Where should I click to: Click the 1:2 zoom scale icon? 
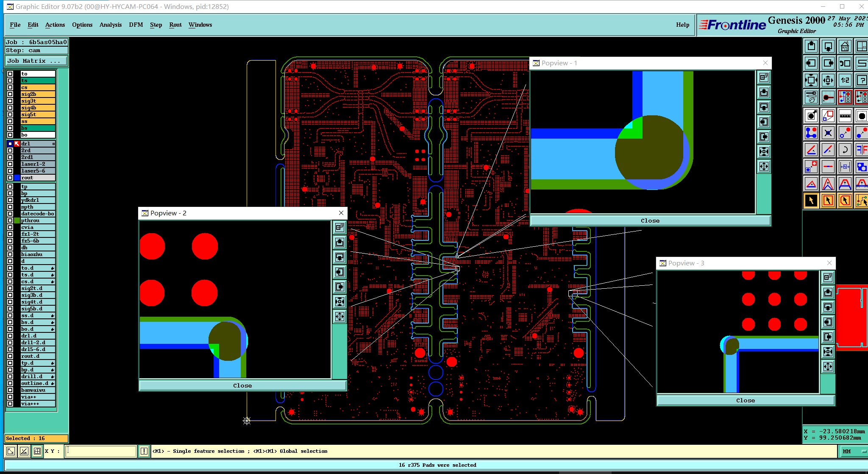coord(845,80)
